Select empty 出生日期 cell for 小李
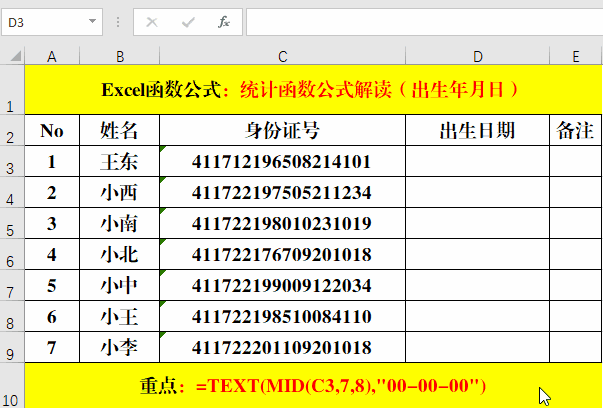 478,347
